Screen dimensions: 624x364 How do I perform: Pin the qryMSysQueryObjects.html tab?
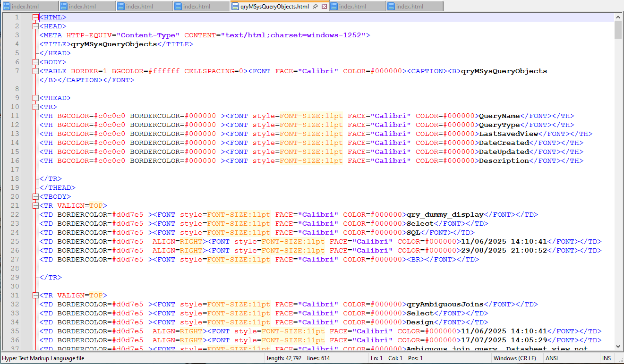pyautogui.click(x=315, y=7)
